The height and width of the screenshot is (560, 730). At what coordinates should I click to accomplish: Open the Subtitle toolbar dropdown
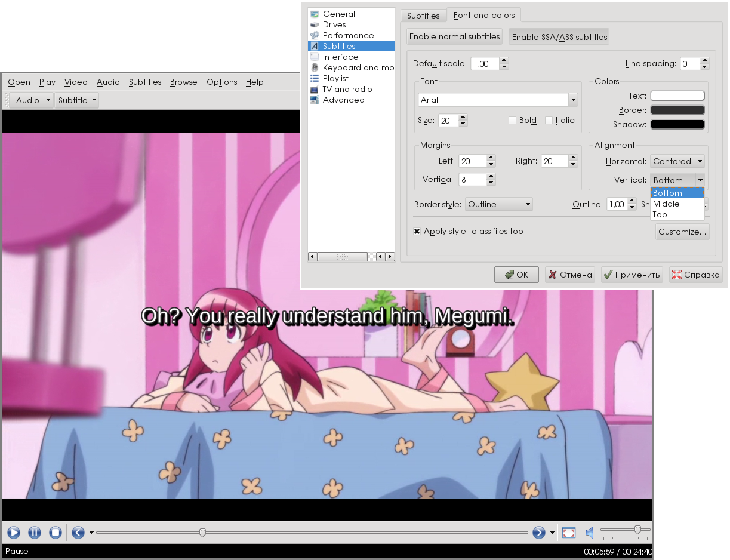coord(77,100)
